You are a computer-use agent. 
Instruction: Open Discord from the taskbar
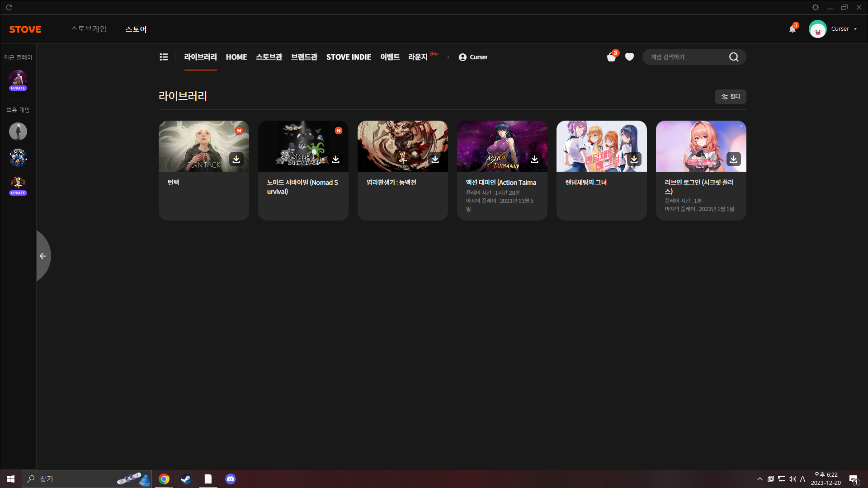231,479
